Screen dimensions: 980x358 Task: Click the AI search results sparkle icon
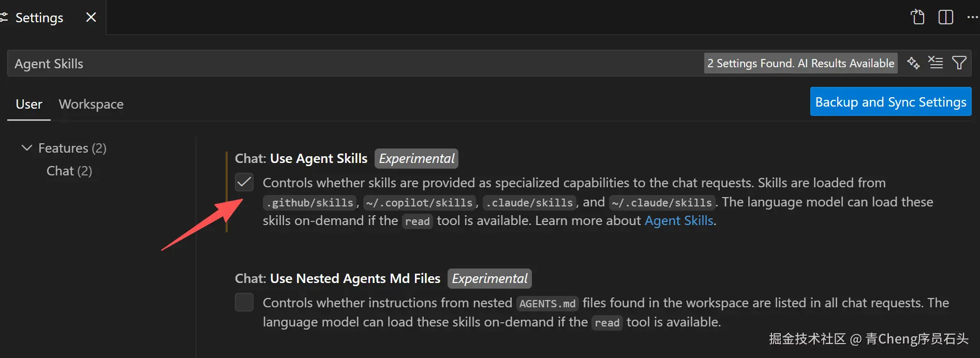(x=913, y=63)
